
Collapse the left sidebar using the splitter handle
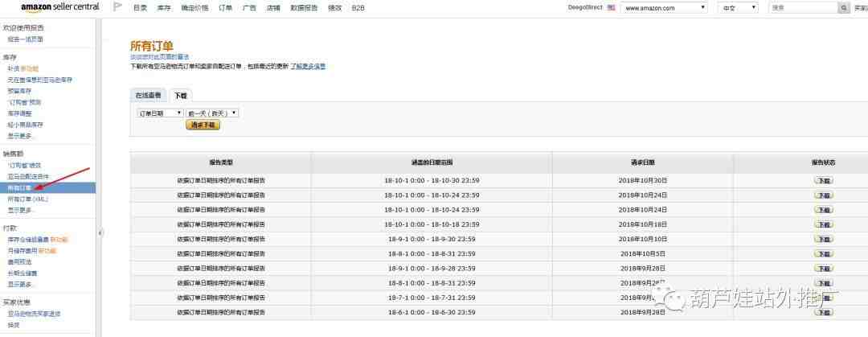tap(100, 232)
